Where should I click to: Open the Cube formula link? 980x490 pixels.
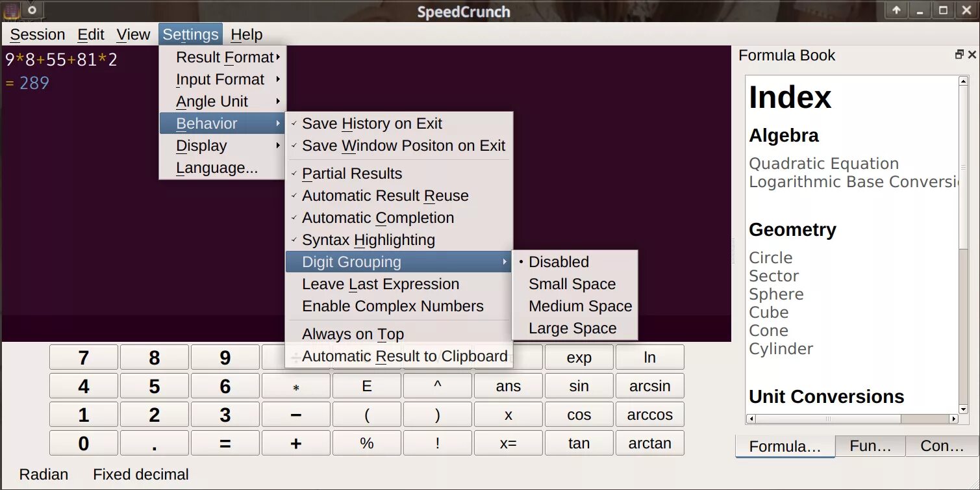point(768,313)
